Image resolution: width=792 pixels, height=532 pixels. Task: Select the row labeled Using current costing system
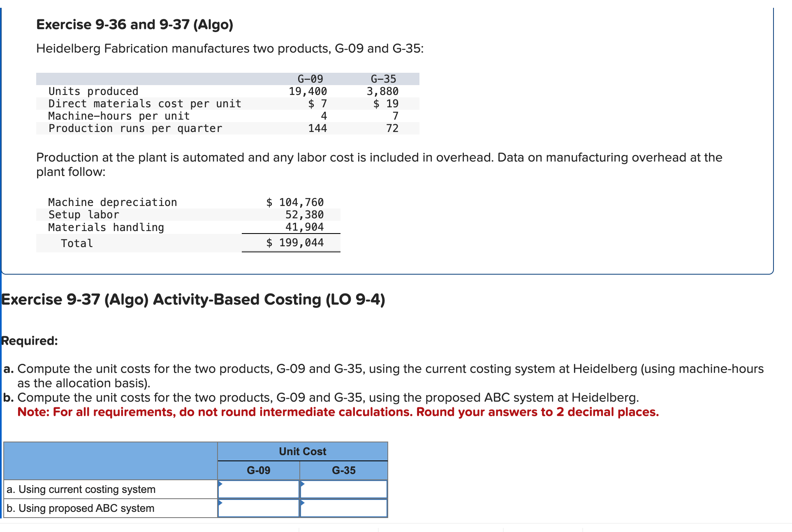[81, 489]
